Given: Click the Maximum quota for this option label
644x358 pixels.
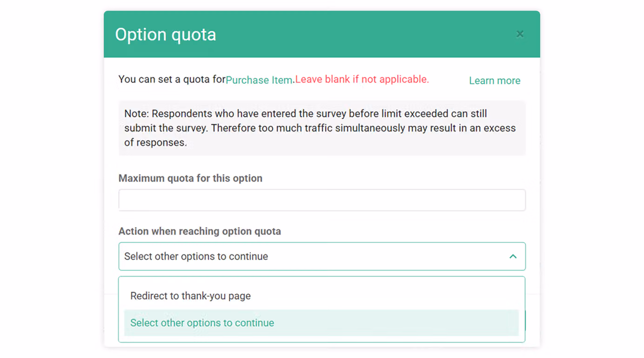Looking at the screenshot, I should (190, 178).
